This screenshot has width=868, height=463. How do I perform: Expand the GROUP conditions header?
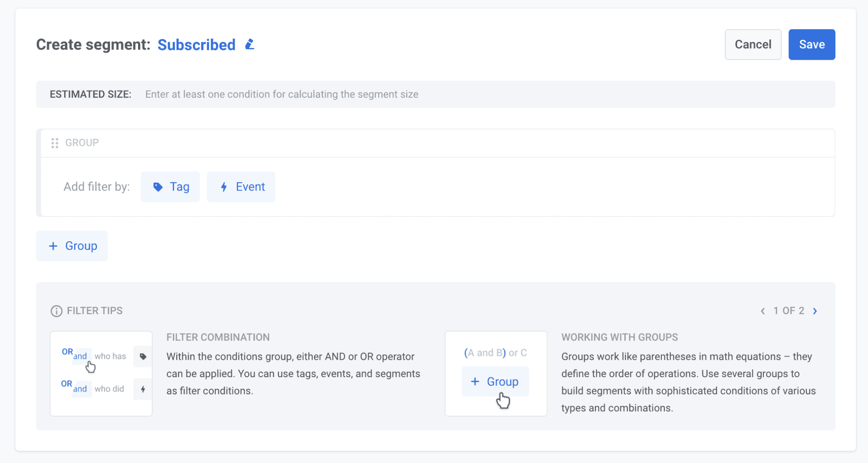[x=82, y=143]
